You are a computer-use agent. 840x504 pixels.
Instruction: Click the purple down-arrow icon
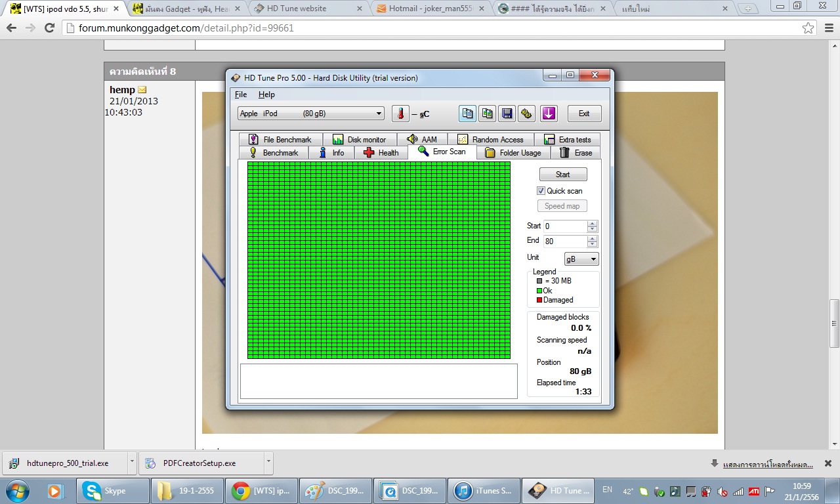click(549, 114)
